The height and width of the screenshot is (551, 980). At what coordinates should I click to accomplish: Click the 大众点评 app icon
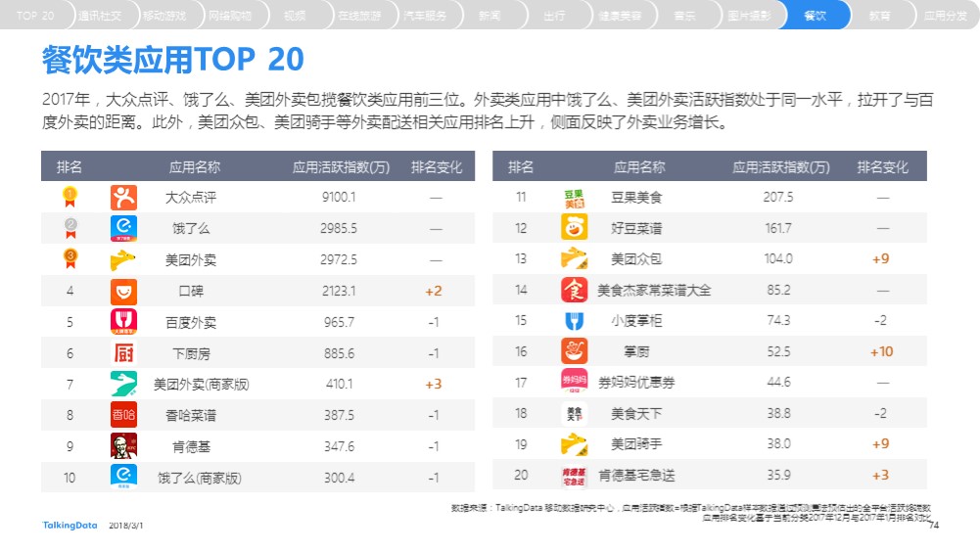click(123, 198)
